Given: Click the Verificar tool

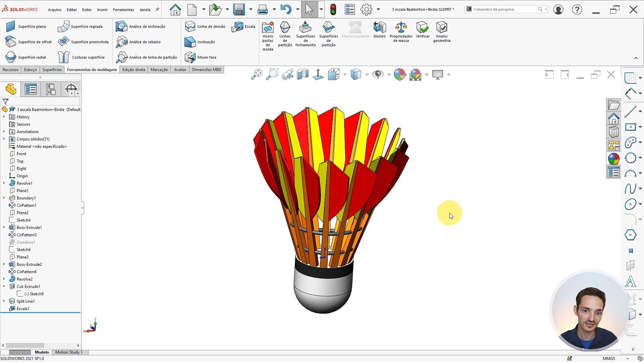Looking at the screenshot, I should [x=422, y=30].
